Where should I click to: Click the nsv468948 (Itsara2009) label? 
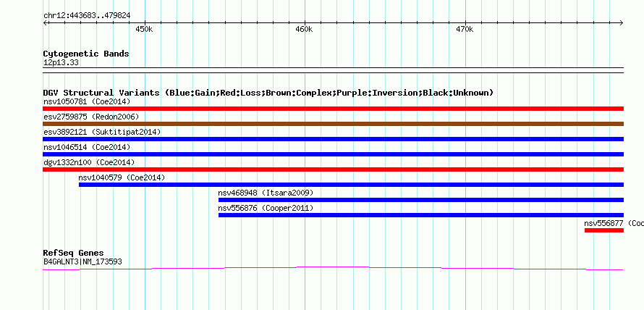point(266,193)
